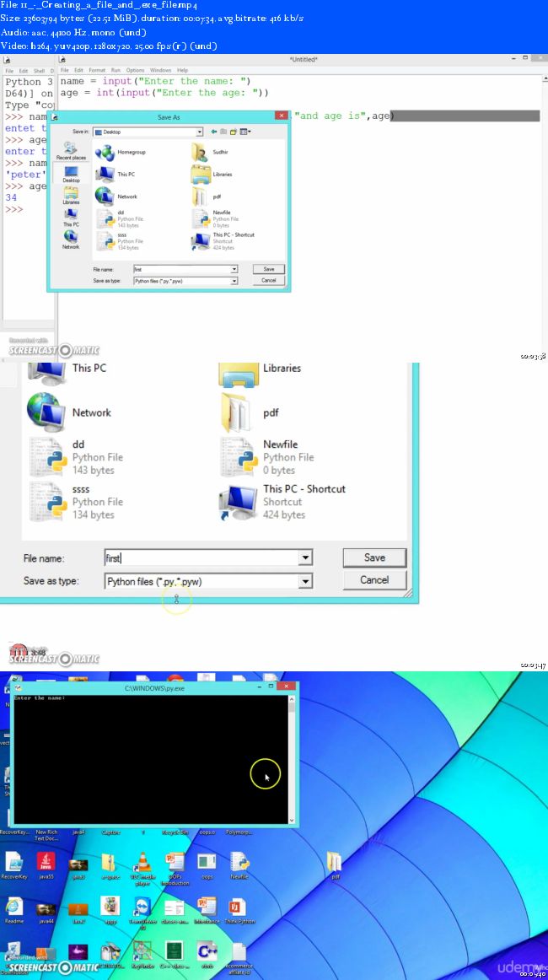This screenshot has width=548, height=980.
Task: Open the Windows menu in the IDLE editor
Action: tap(160, 70)
